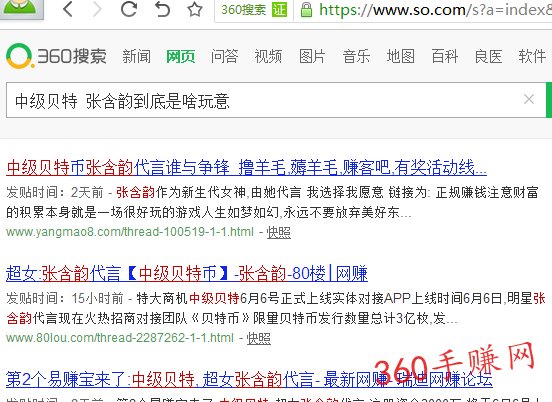552x402 pixels.
Task: Open 快照 for the 80lou.com result
Action: click(259, 338)
